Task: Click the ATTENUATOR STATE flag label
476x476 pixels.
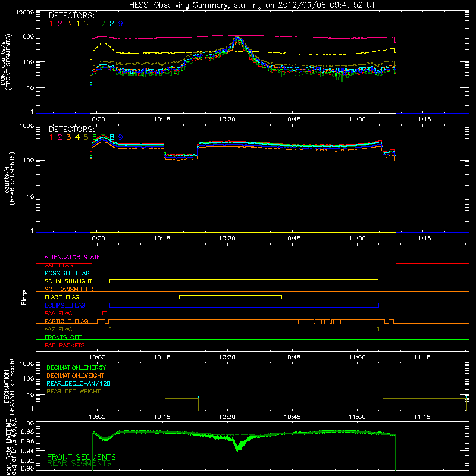Action: 72,257
